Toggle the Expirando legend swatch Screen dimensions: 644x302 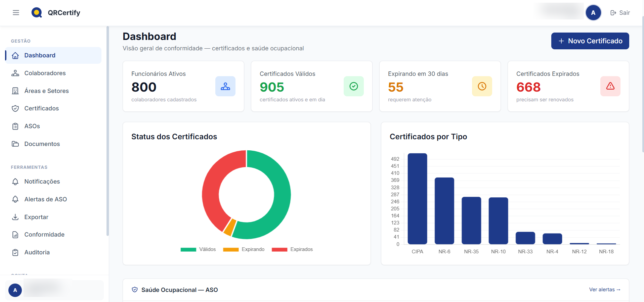tap(231, 249)
